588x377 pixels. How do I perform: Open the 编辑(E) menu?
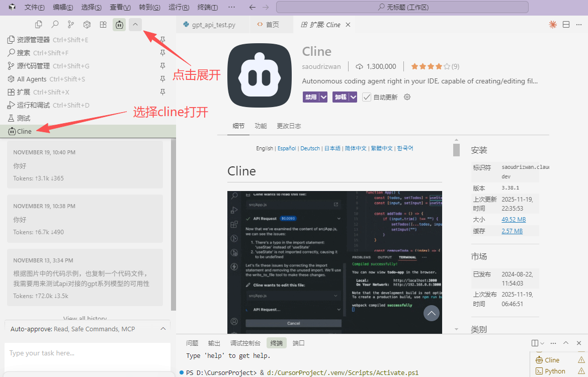tap(63, 7)
